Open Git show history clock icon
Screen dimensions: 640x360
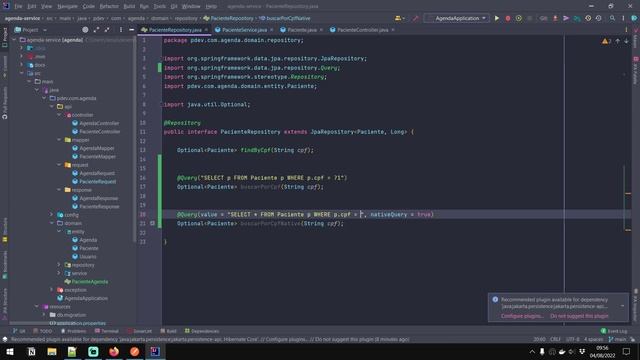coord(588,18)
